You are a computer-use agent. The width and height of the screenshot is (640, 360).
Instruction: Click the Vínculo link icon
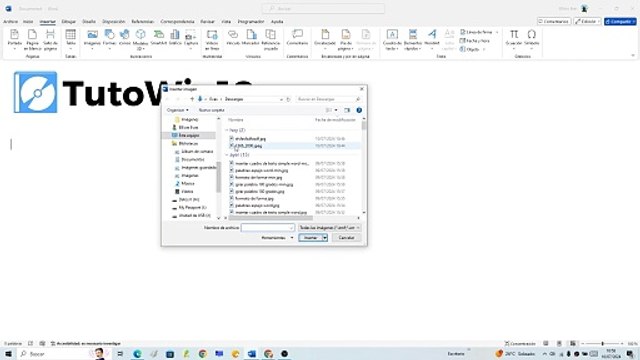(233, 35)
